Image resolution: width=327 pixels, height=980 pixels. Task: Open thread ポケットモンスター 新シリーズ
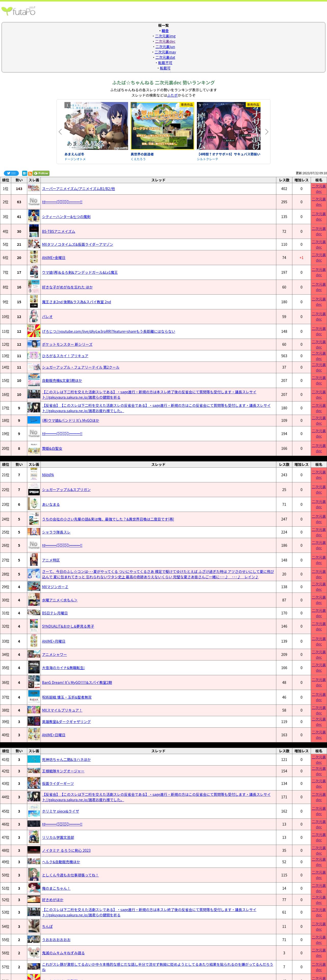[67, 345]
